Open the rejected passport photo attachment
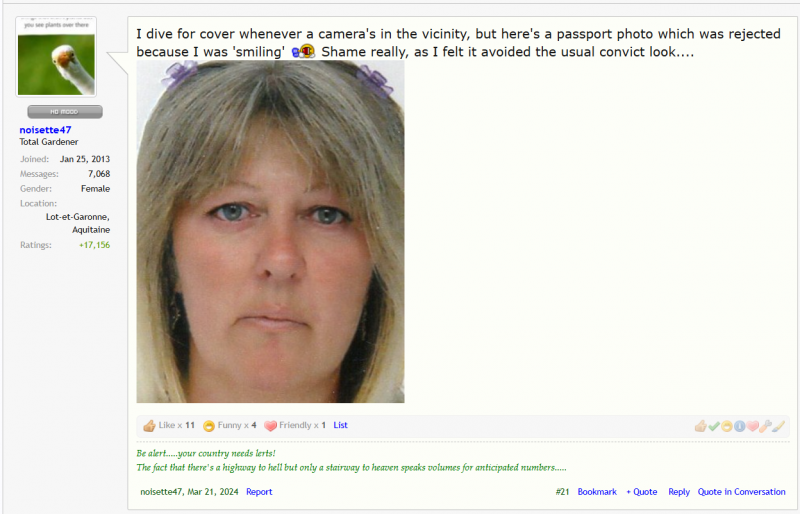Image resolution: width=800 pixels, height=514 pixels. pos(270,232)
